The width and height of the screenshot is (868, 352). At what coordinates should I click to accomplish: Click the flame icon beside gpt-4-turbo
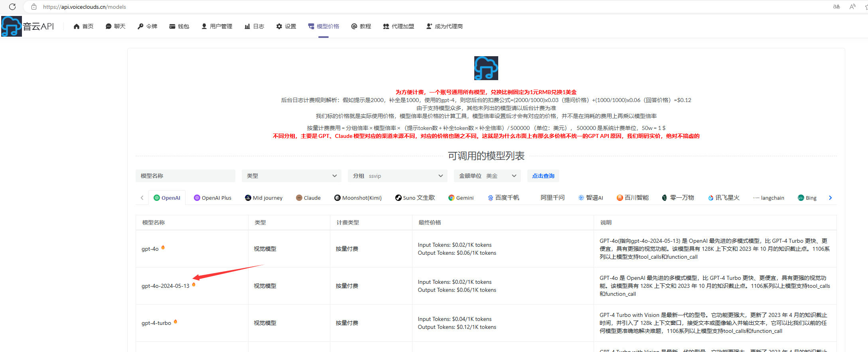[176, 322]
